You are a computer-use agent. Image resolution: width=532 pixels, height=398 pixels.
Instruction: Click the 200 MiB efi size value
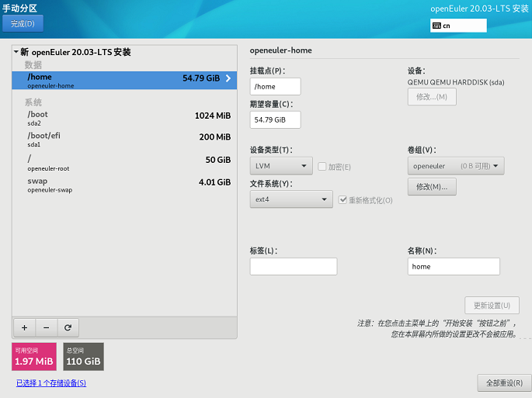(x=215, y=137)
